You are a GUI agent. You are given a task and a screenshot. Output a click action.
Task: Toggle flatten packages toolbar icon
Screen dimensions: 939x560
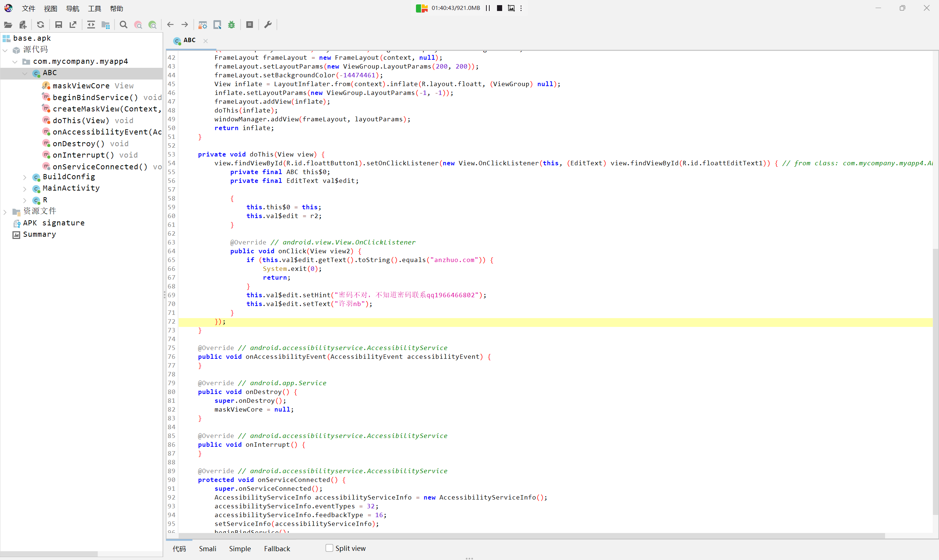(x=106, y=25)
